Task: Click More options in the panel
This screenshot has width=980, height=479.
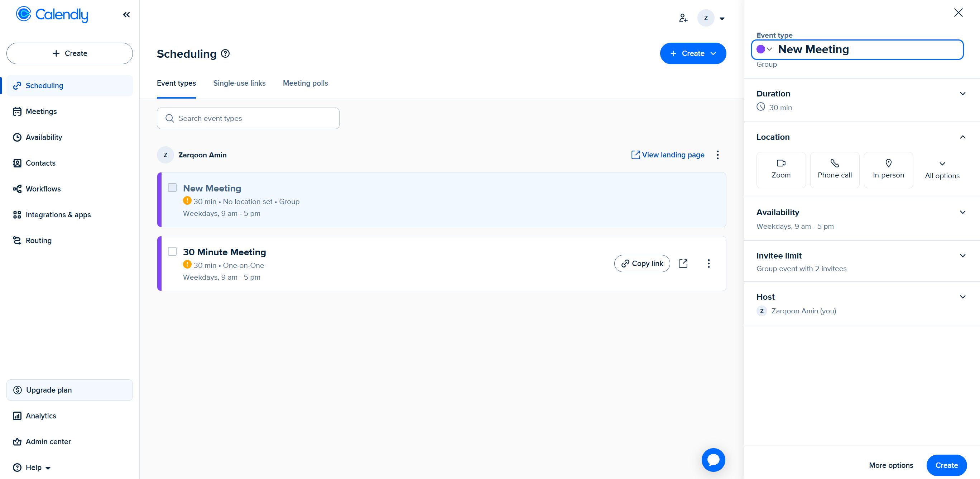Action: tap(890, 465)
